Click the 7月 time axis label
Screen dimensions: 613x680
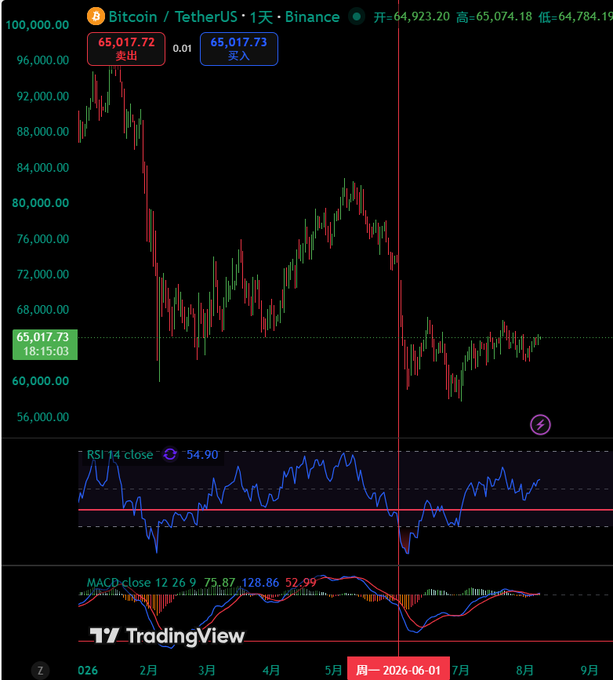coord(460,670)
